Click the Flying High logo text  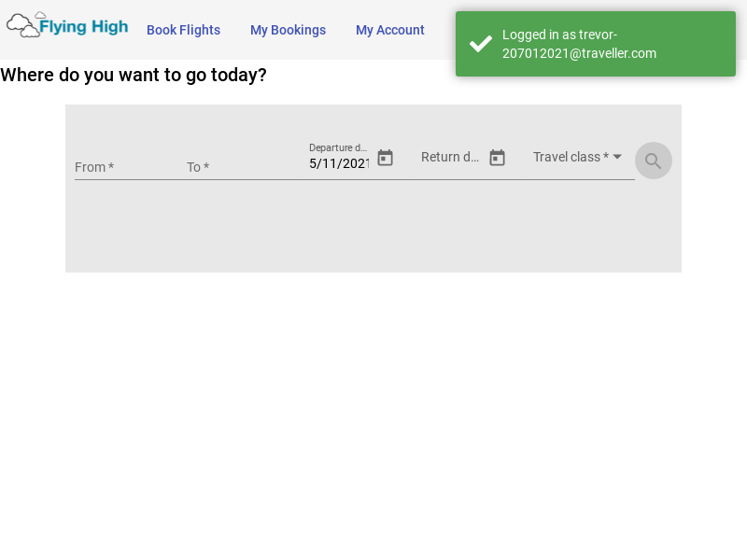(x=83, y=27)
